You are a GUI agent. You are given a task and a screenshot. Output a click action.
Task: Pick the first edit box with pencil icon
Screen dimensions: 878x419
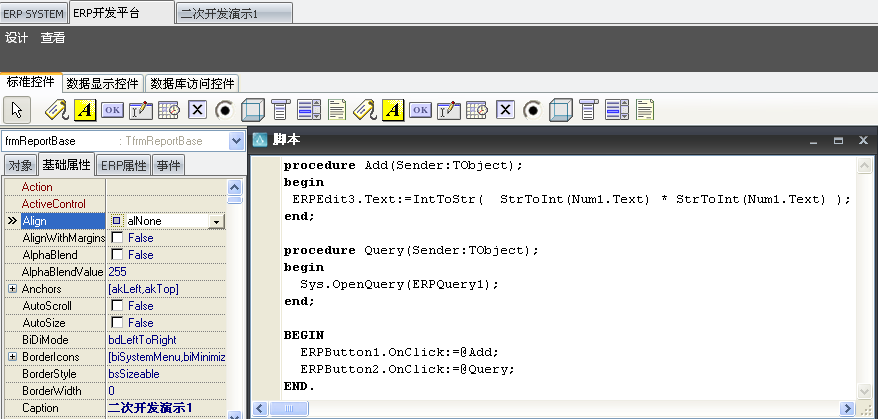(141, 110)
